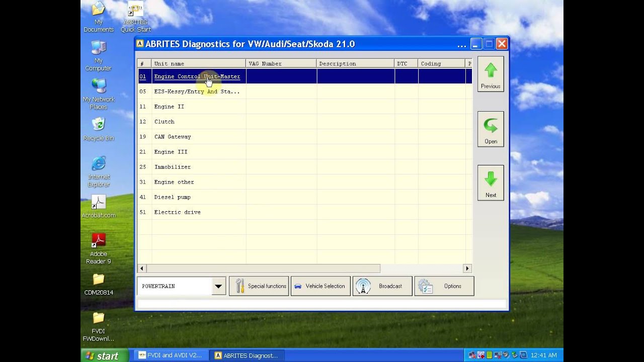The height and width of the screenshot is (362, 644).
Task: Click the wireless network disconnected tray icon
Action: tap(498, 355)
